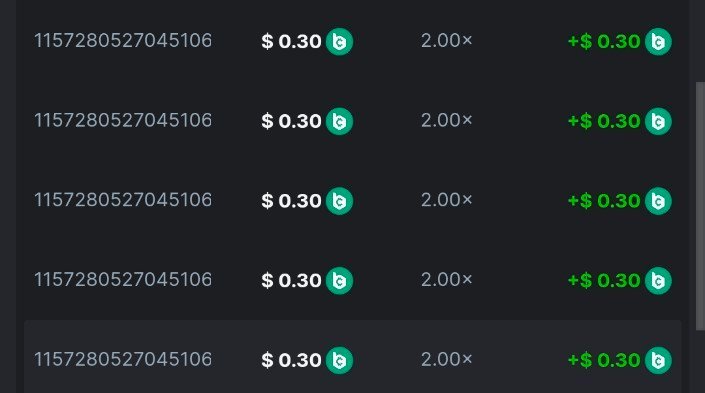Click the bet currency icon in the third row
Viewport: 705px width, 393px height.
[x=339, y=201]
